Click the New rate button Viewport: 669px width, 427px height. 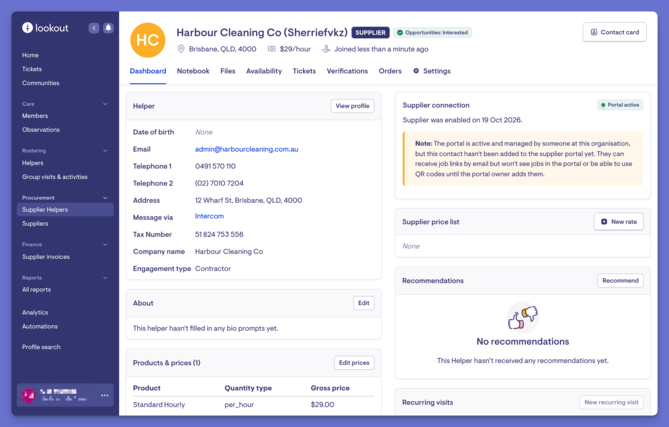pos(619,222)
